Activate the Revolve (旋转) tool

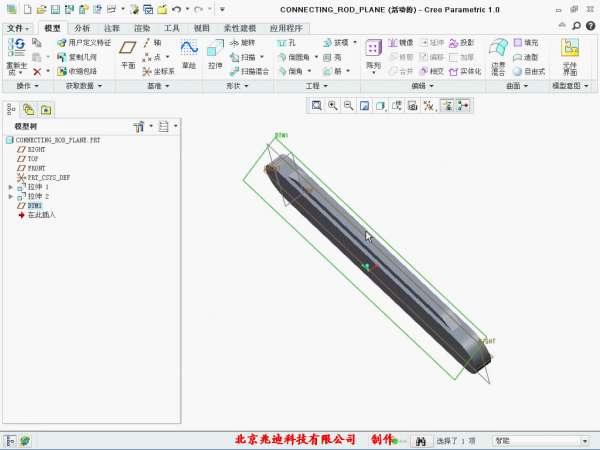pos(243,42)
